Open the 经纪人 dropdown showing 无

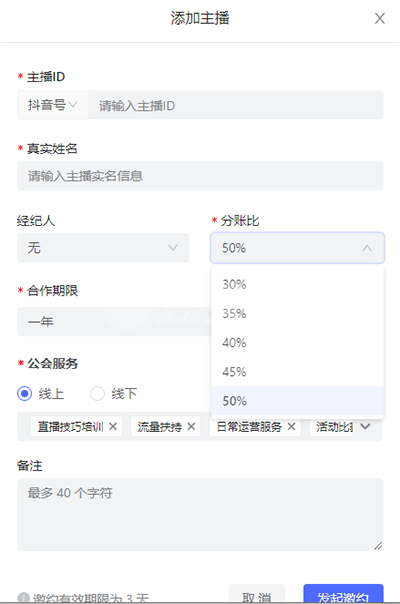[x=103, y=248]
